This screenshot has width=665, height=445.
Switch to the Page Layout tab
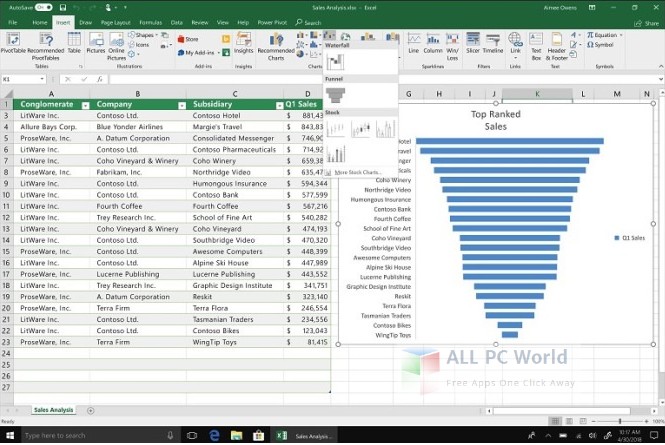pos(116,22)
